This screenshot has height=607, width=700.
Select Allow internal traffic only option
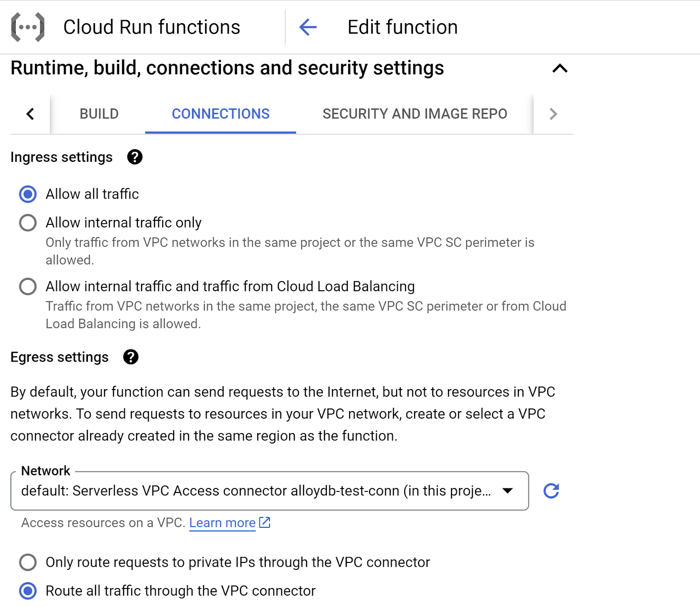(28, 223)
